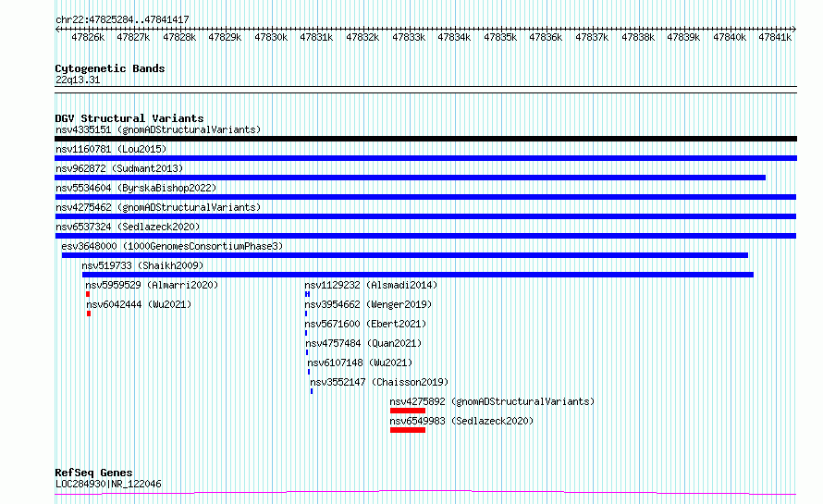Click the nsv4335151 gnomAD black variant bar
This screenshot has width=823, height=504.
(425, 139)
